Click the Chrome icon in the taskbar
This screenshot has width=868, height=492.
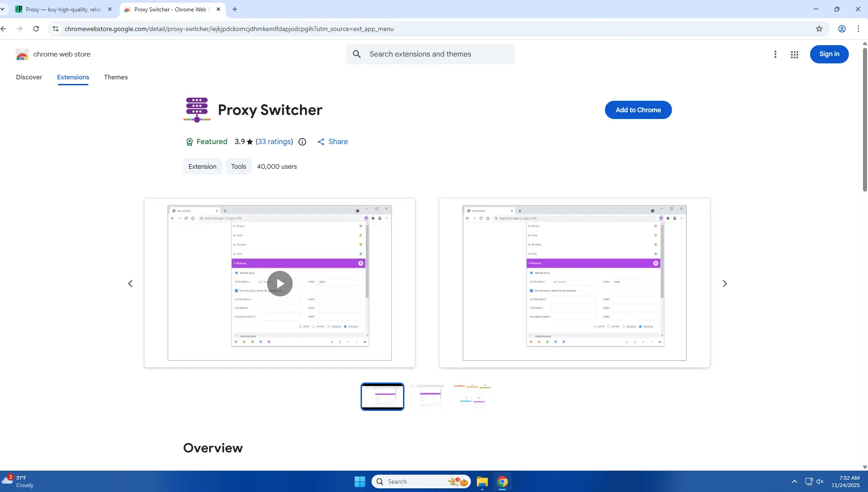pos(502,482)
